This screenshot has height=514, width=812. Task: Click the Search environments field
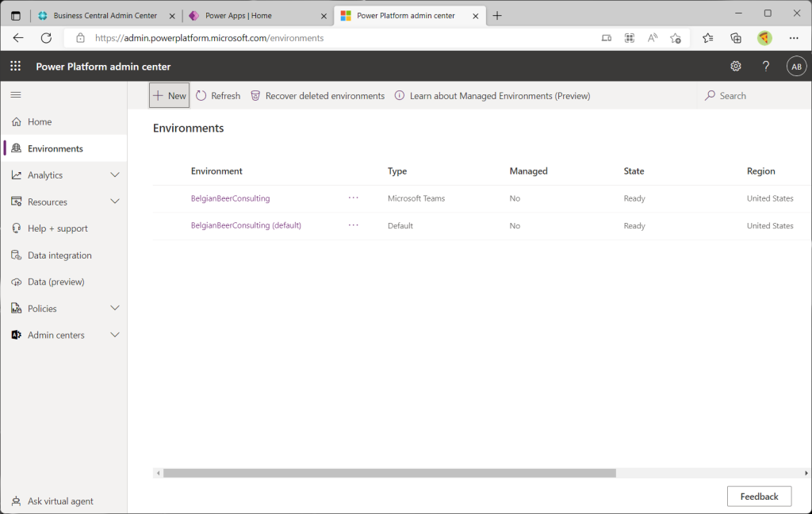pos(753,96)
